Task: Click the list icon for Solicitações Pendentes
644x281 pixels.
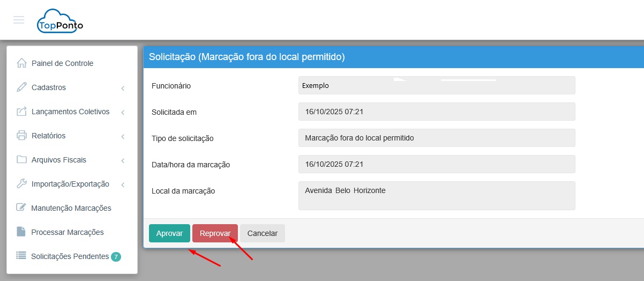Action: pos(21,256)
